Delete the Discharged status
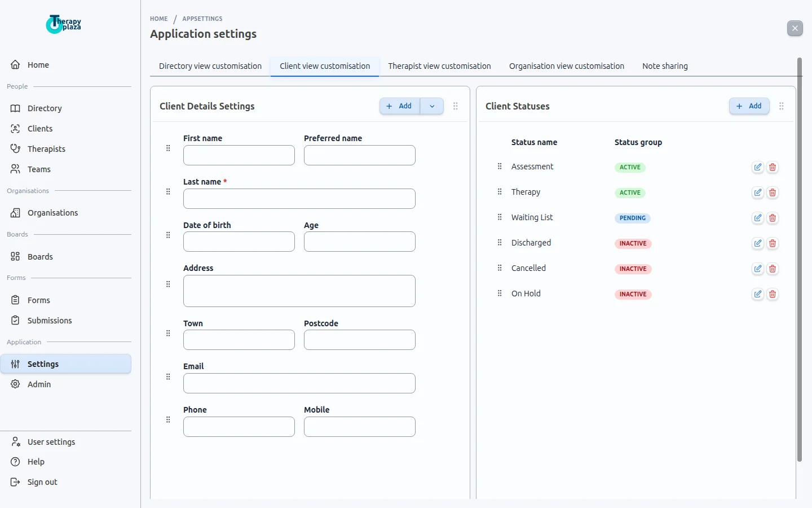Viewport: 812px width, 508px height. pos(773,243)
